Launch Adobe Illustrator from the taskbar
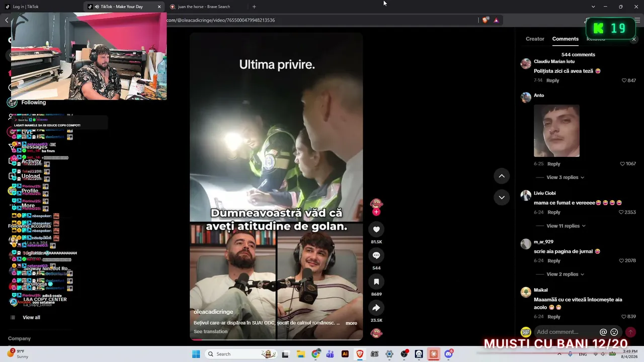The width and height of the screenshot is (644, 362). (345, 354)
